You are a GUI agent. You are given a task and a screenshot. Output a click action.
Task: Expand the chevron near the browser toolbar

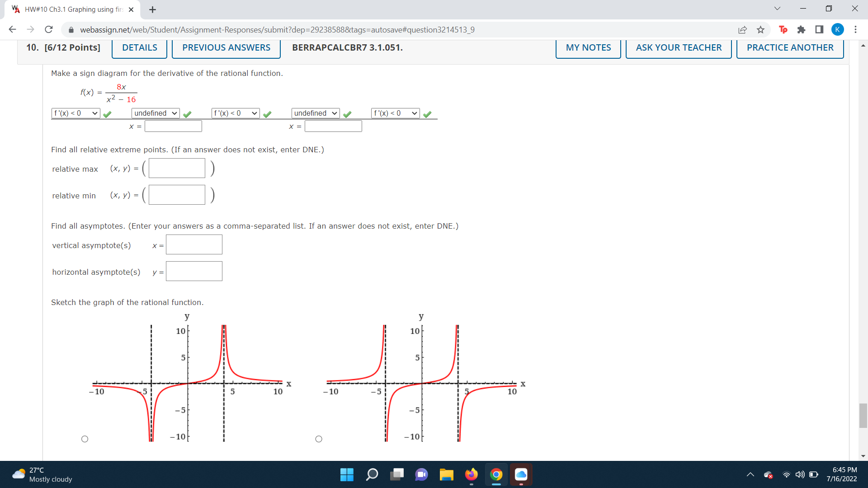(x=776, y=8)
